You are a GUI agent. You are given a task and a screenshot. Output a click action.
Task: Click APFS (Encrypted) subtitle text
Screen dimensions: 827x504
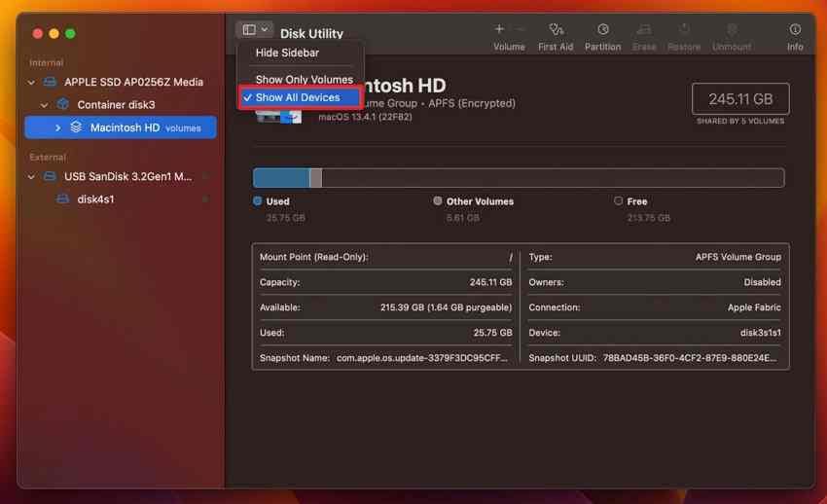coord(472,103)
